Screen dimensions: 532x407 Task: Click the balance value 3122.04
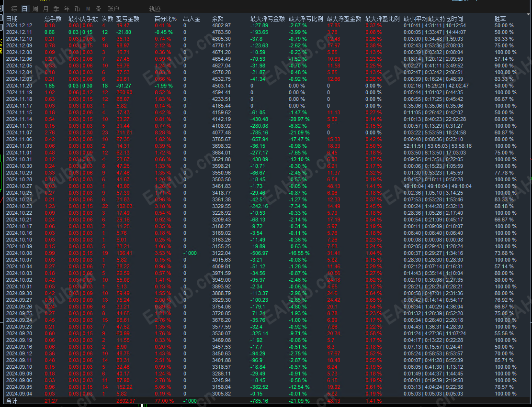point(221,253)
